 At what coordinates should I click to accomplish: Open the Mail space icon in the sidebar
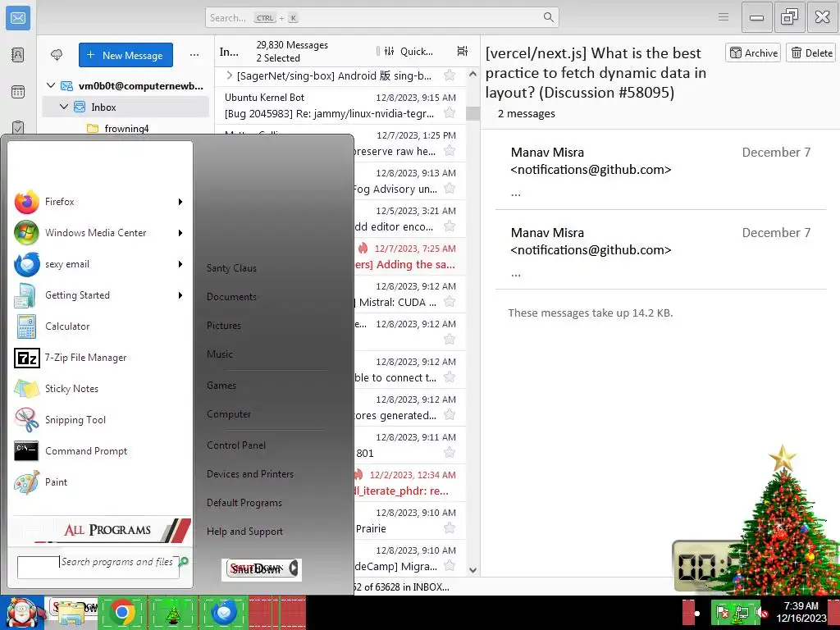18,18
